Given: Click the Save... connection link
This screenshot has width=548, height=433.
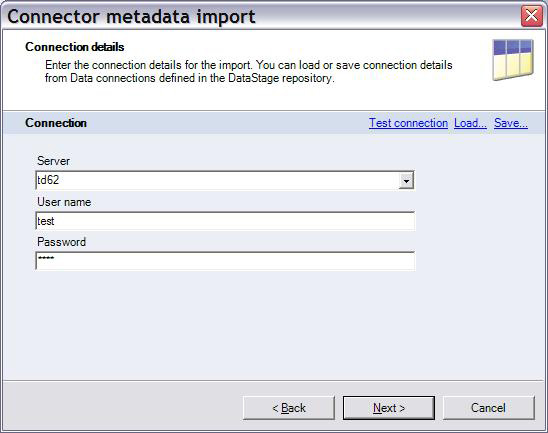Looking at the screenshot, I should tap(511, 123).
